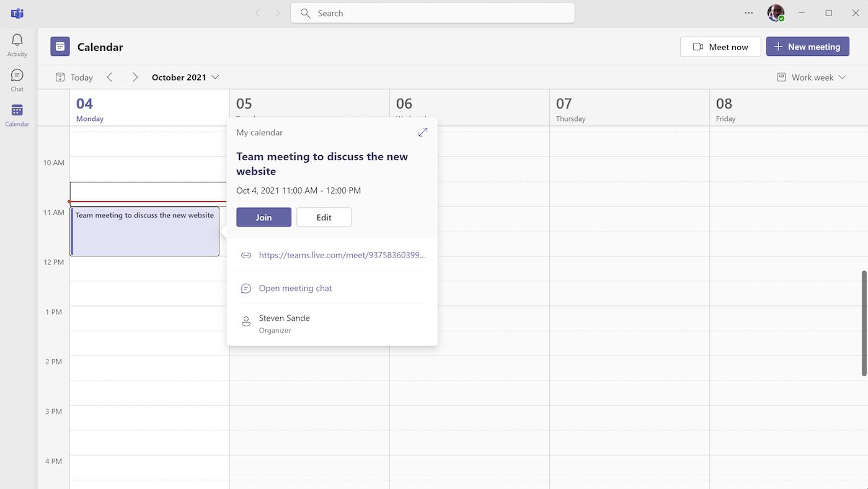Start an instant meeting with Meet now
This screenshot has width=868, height=489.
720,47
